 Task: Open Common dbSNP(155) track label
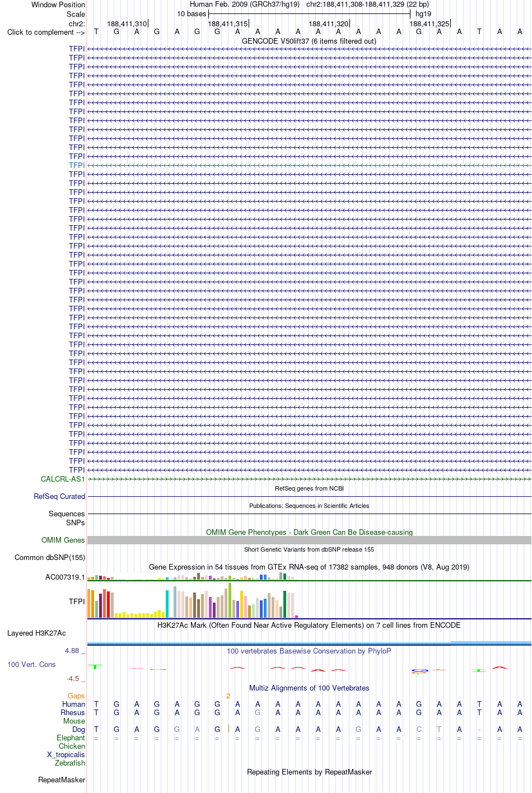tap(50, 557)
